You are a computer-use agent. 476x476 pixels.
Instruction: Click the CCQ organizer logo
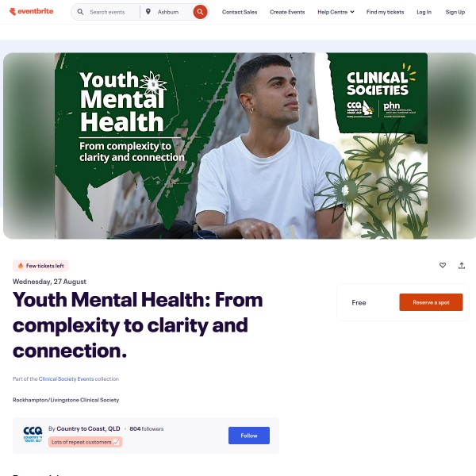pos(33,435)
